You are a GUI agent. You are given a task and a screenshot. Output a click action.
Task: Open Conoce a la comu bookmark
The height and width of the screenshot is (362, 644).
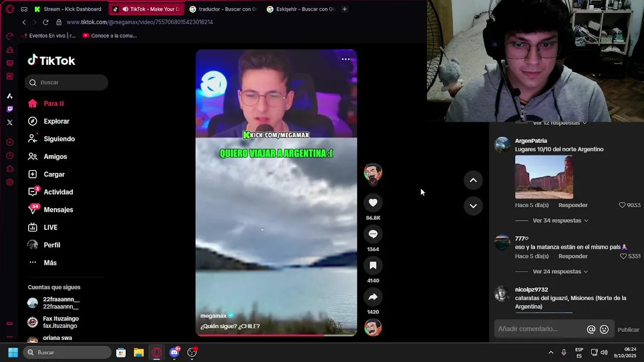[110, 36]
